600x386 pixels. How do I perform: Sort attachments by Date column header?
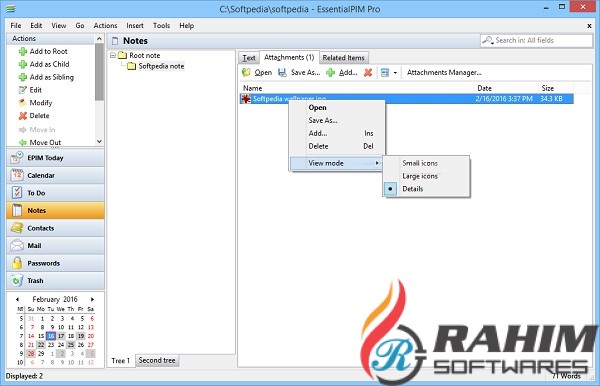tap(505, 88)
